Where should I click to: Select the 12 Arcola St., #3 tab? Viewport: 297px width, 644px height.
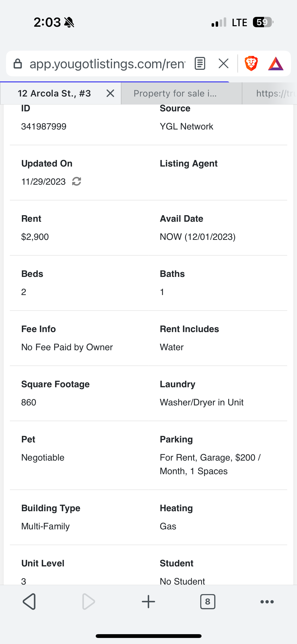coord(54,93)
